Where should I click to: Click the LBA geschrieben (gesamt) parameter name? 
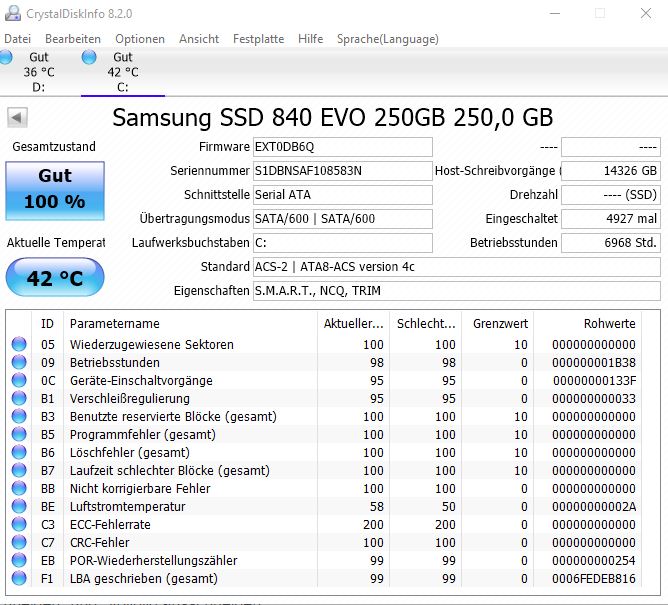coord(144,579)
